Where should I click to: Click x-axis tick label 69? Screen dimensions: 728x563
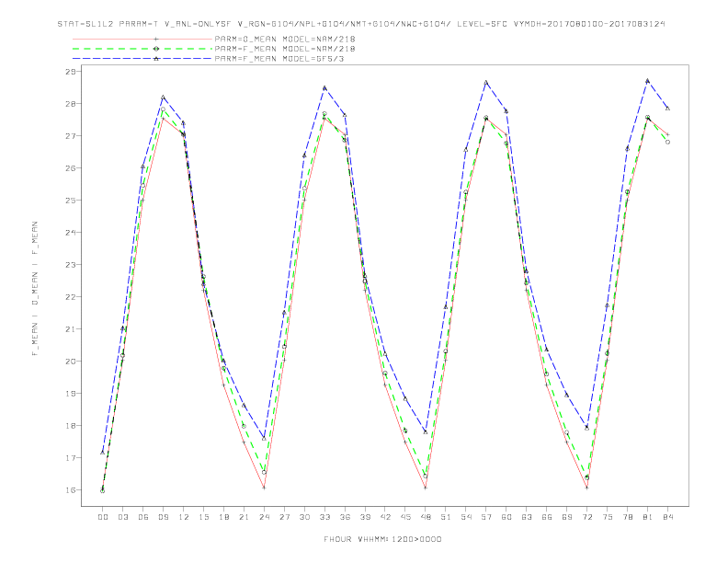567,517
